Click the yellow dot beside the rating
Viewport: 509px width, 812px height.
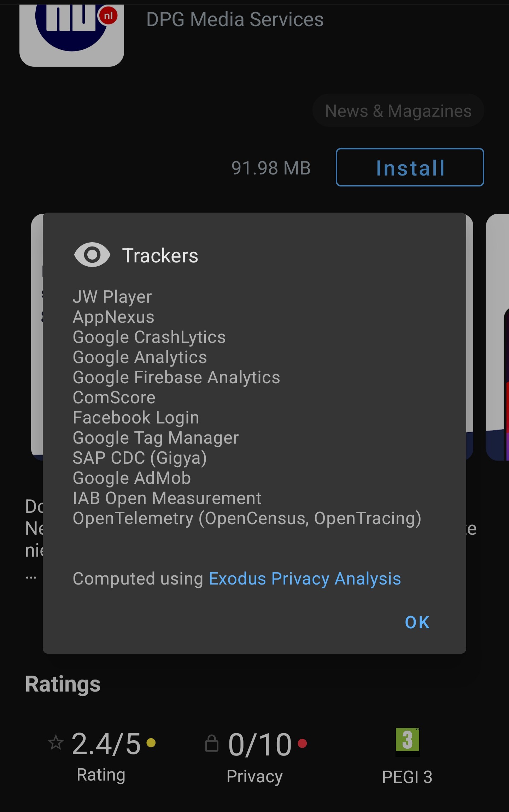(151, 743)
